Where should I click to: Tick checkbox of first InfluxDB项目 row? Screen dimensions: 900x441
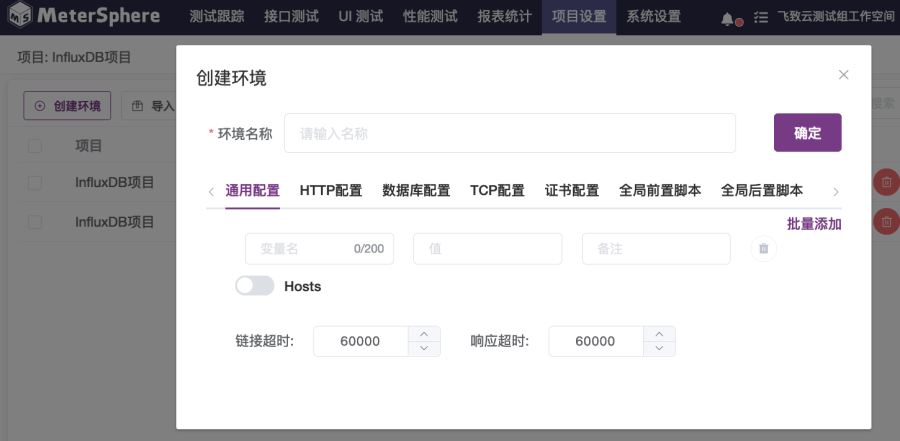tap(35, 183)
